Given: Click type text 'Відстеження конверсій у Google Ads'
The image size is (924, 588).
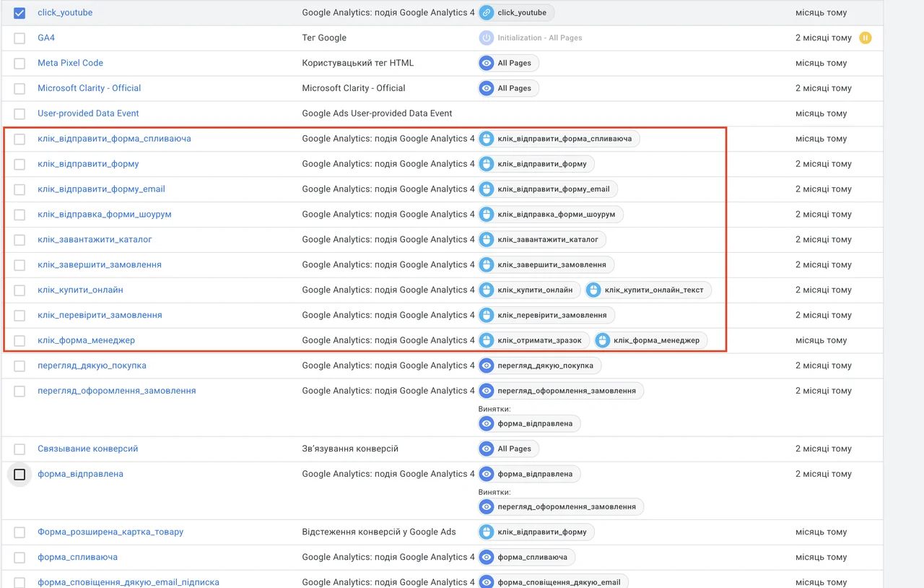Looking at the screenshot, I should pyautogui.click(x=379, y=532).
